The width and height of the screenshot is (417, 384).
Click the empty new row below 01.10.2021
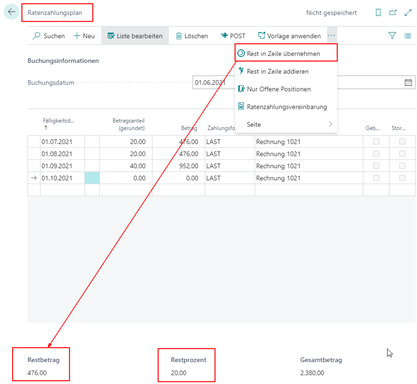[221, 190]
